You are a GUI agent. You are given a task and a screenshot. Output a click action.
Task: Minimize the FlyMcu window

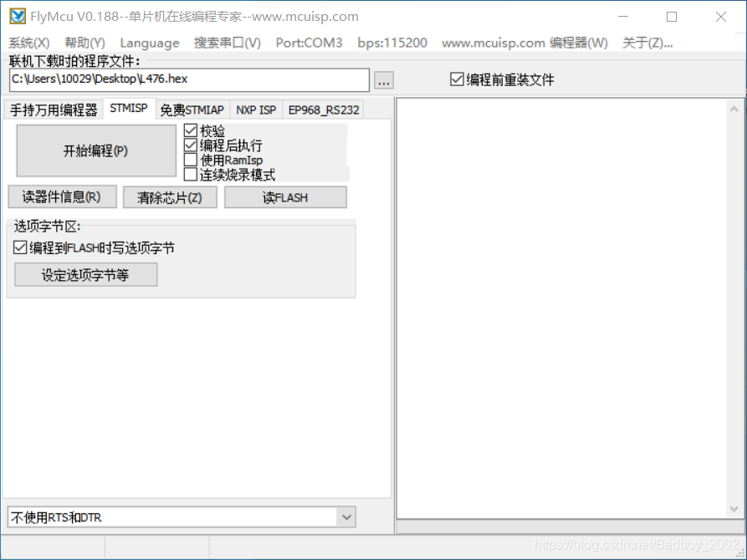tap(623, 17)
